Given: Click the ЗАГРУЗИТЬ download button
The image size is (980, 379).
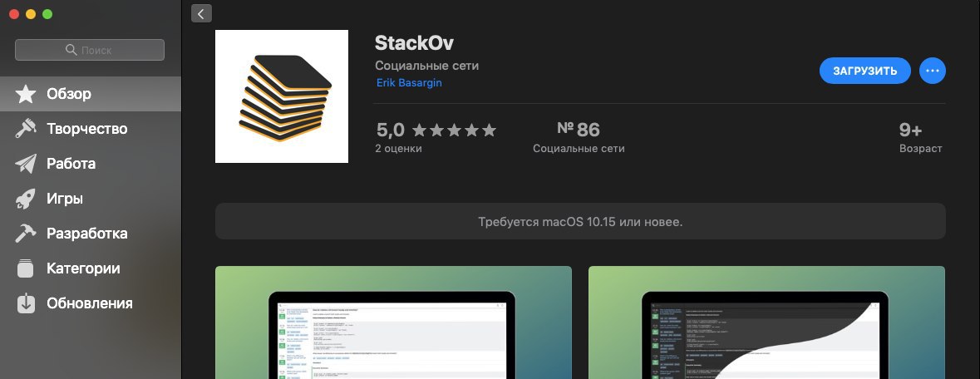Looking at the screenshot, I should click(x=865, y=71).
